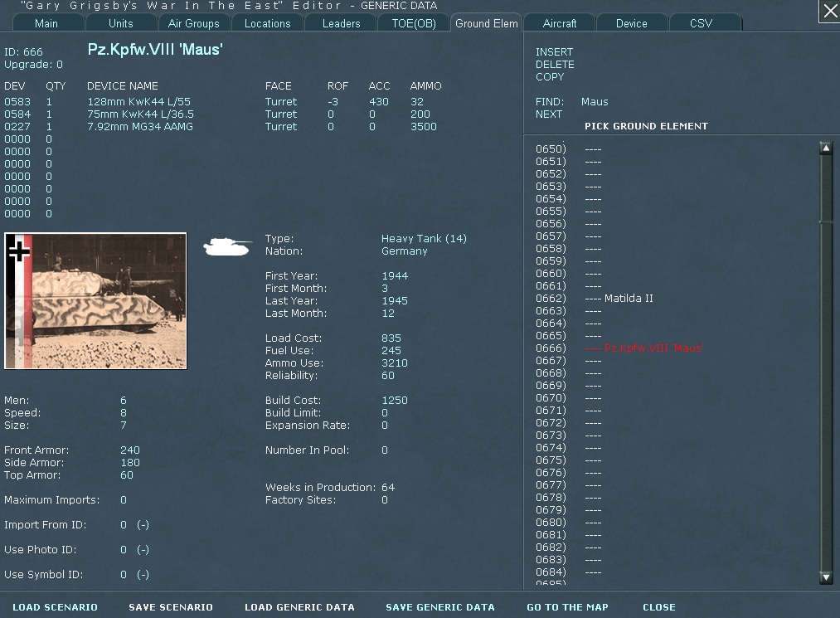This screenshot has width=840, height=618.
Task: Click Nation value Germany
Action: [405, 251]
